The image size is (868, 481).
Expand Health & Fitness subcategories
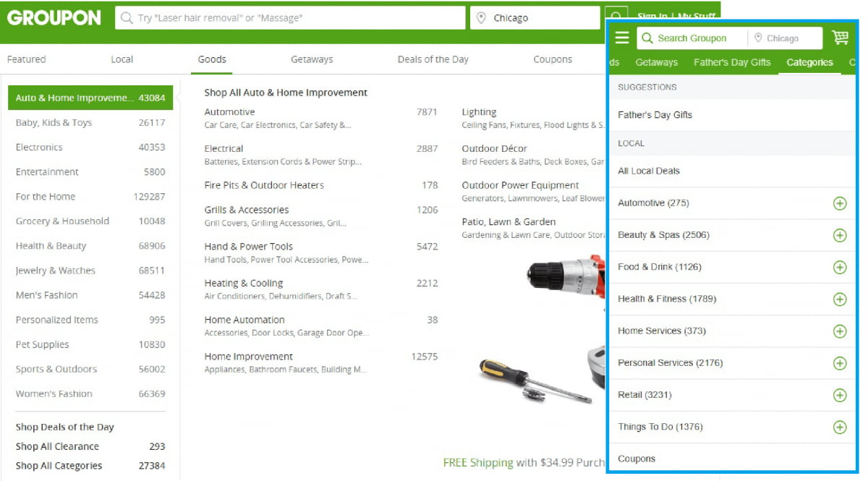click(x=839, y=299)
